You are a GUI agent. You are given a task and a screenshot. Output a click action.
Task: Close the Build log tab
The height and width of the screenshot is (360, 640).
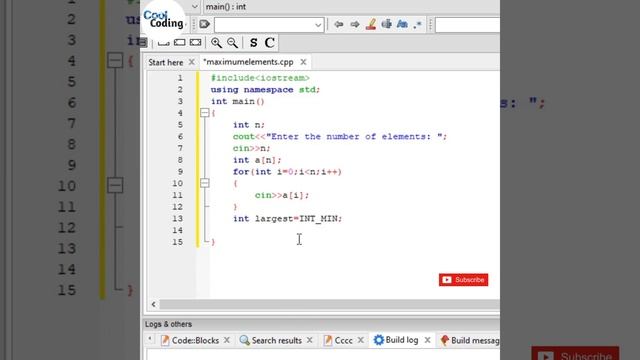427,340
